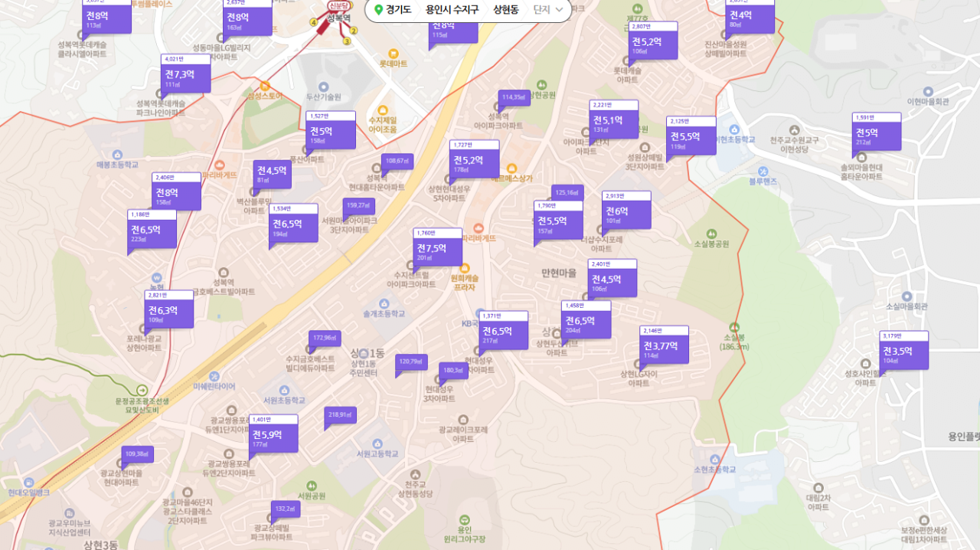Viewport: 980px width, 550px height.
Task: Click the 문정공조광조선생 묘및신도비 landmark icon
Action: coord(142,390)
